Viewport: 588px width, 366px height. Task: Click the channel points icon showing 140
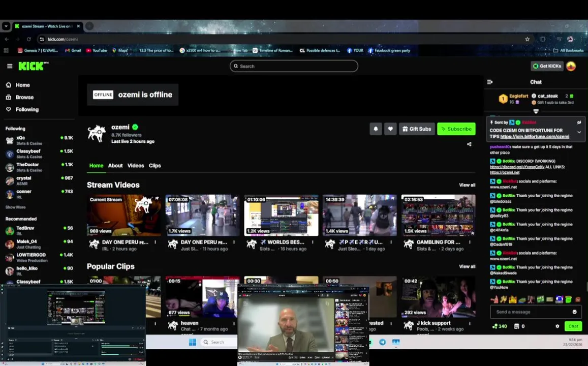[500, 326]
